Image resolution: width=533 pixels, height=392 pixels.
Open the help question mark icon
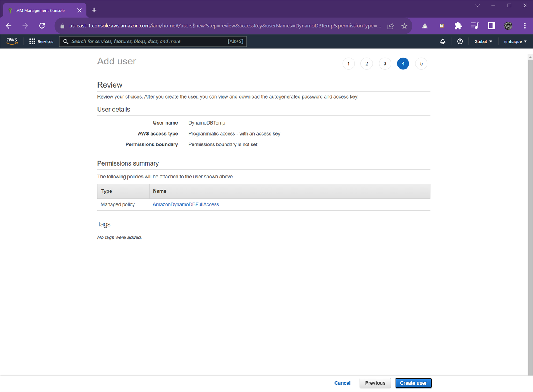460,41
